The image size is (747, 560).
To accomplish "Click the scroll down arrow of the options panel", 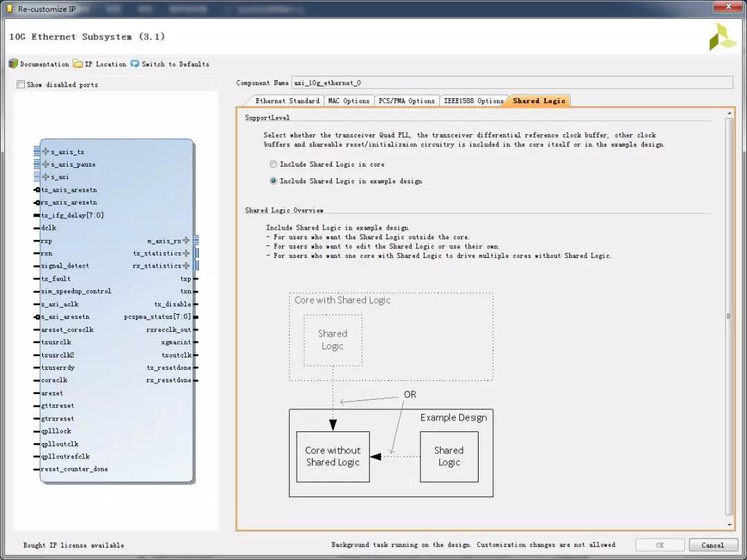I will coord(730,525).
